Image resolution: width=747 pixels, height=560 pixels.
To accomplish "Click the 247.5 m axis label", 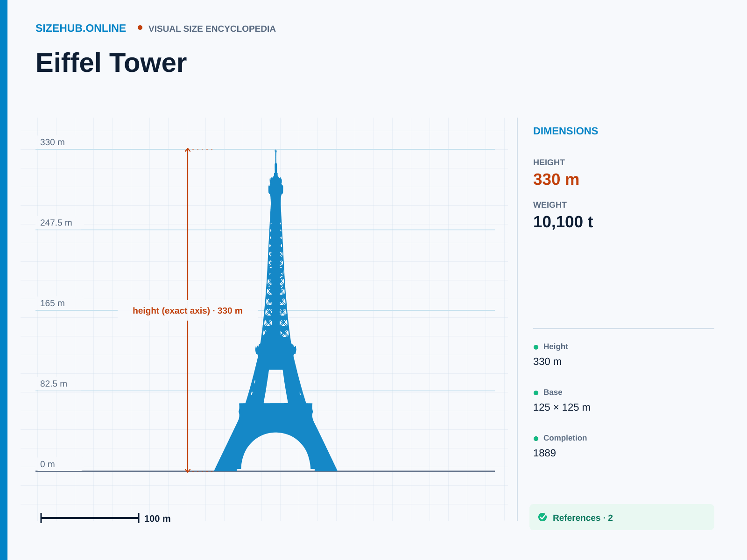I will coord(56,223).
